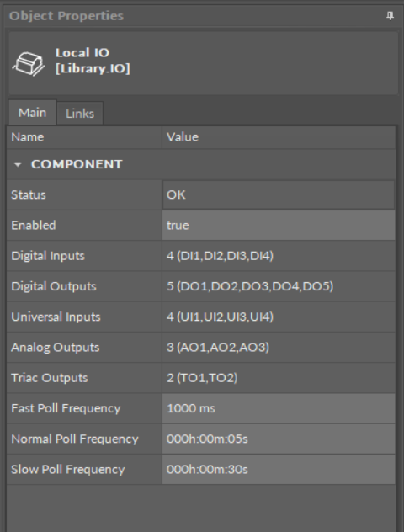Switch to the Links tab
Image resolution: width=404 pixels, height=532 pixels.
[x=80, y=114]
